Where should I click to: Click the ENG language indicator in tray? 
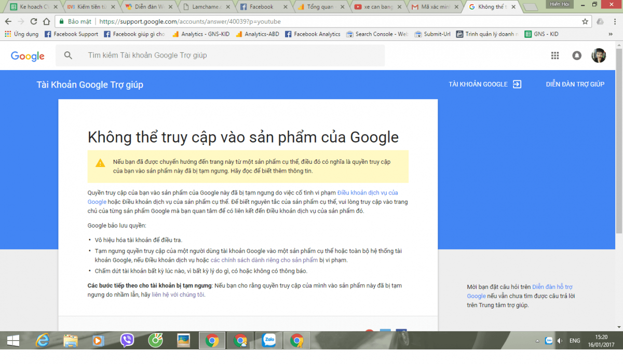[x=575, y=341]
